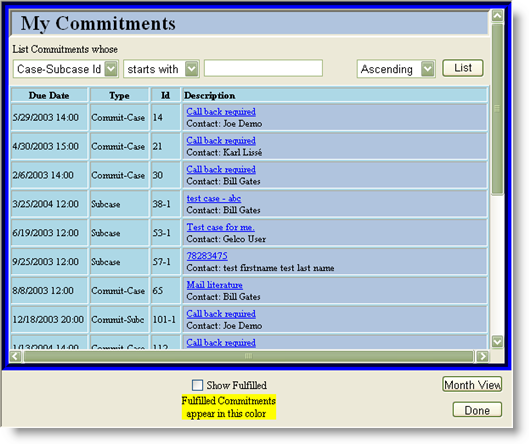Open the 78283475 link
This screenshot has height=444, width=529.
click(x=207, y=256)
